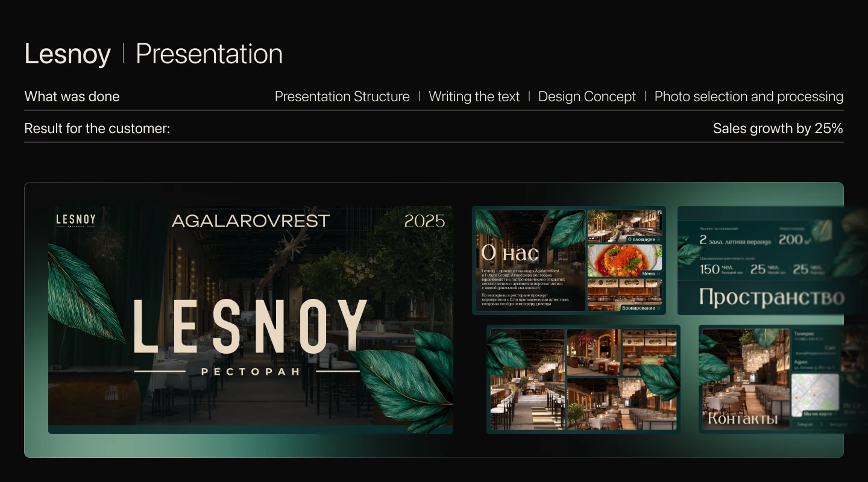Click the 'Контакты' slide title
The height and width of the screenshot is (482, 868).
(x=743, y=418)
